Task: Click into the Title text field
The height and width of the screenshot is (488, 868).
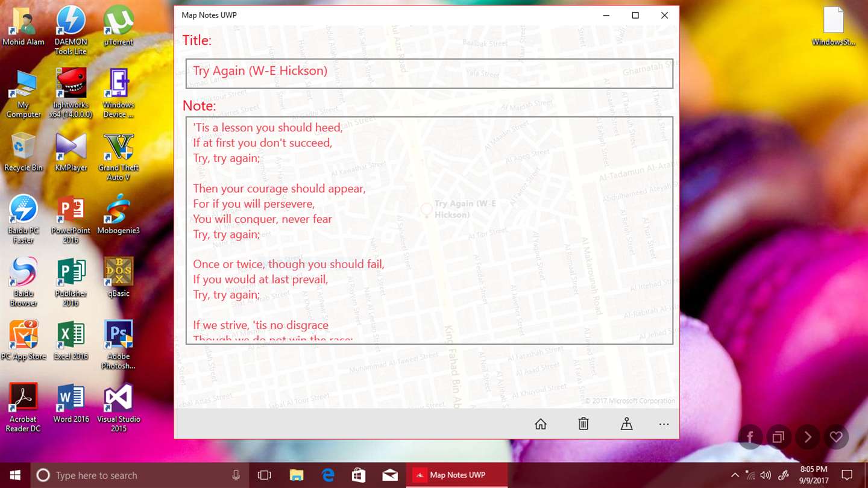Action: 429,74
